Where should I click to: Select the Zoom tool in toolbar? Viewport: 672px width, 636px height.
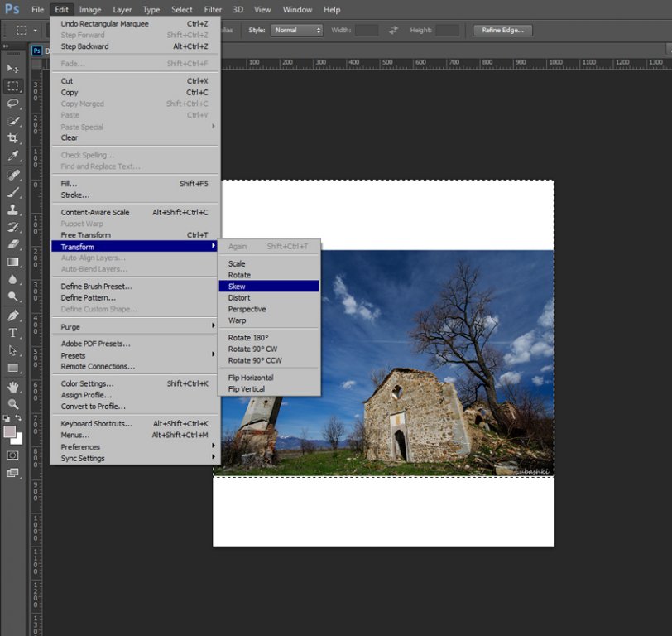pos(13,404)
